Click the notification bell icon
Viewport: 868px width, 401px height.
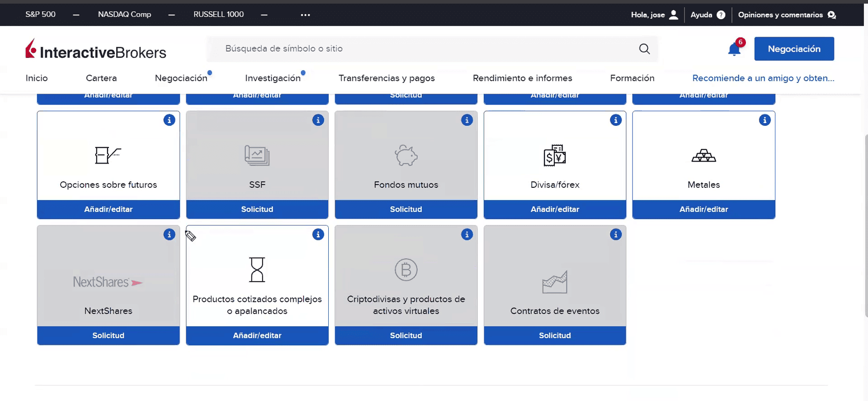734,49
